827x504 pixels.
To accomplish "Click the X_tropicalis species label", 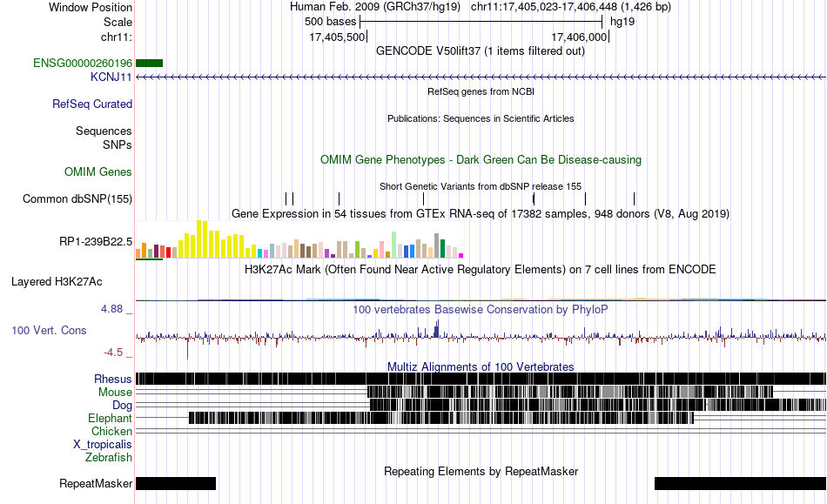I will coord(103,445).
